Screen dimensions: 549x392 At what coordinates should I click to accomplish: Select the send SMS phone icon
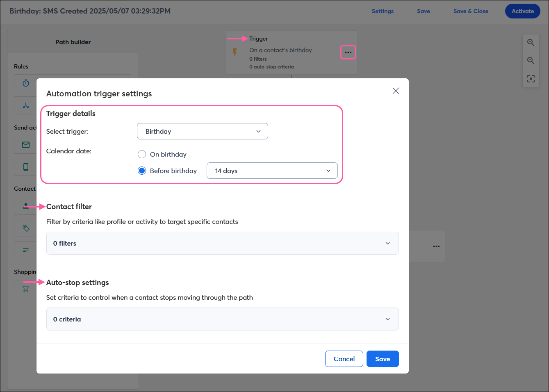pos(26,167)
